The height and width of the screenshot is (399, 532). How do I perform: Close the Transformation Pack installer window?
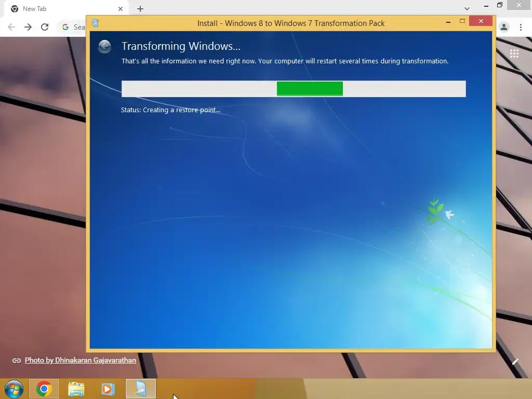pos(481,21)
